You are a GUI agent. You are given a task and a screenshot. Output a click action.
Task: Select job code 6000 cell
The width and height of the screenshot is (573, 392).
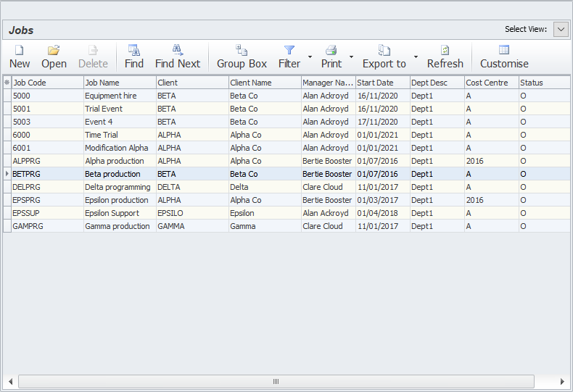[47, 135]
